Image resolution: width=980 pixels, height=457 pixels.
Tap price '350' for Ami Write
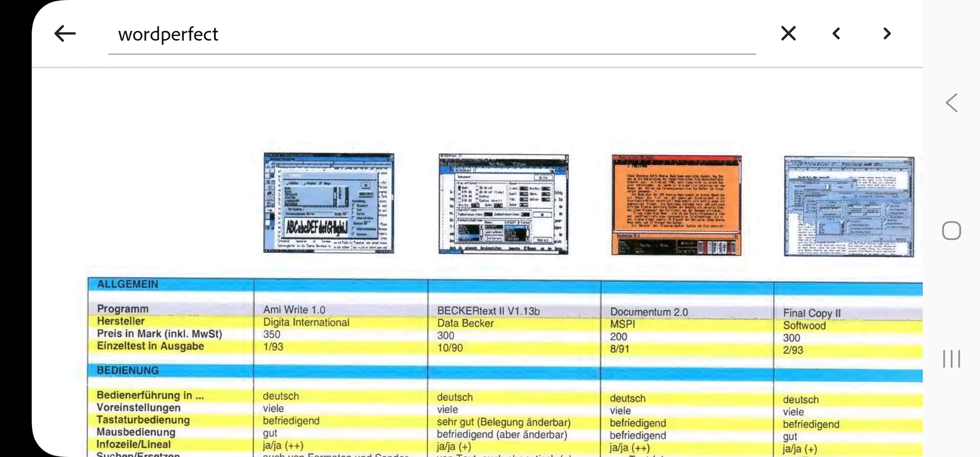[x=272, y=334]
